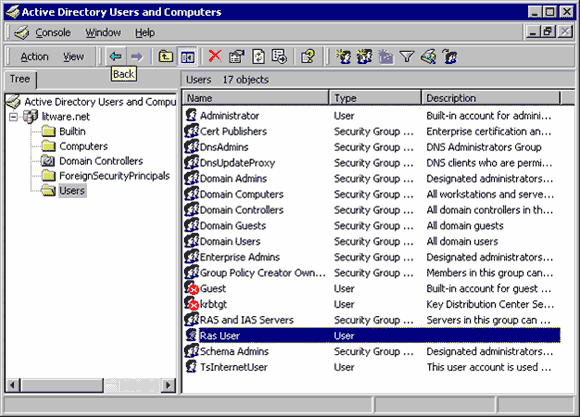The width and height of the screenshot is (580, 417).
Task: Click the TsInternetUser account icon
Action: pyautogui.click(x=191, y=367)
